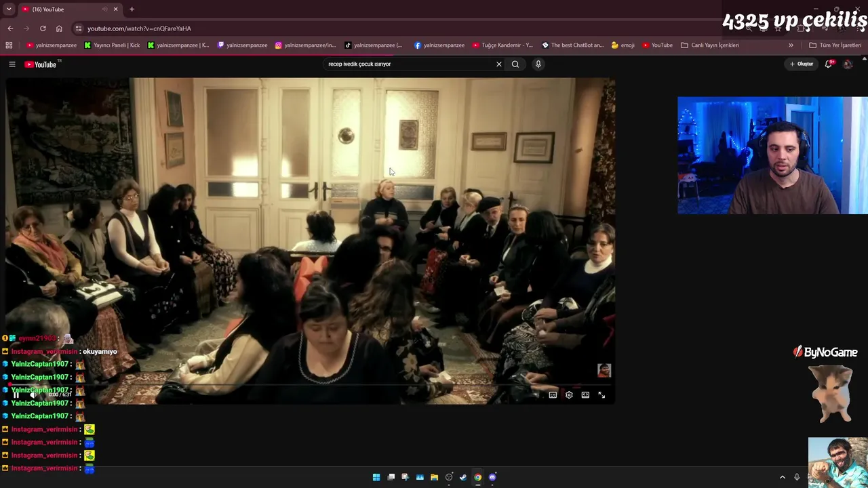Image resolution: width=868 pixels, height=488 pixels.
Task: Mute the video with the speaker icon
Action: click(x=34, y=394)
